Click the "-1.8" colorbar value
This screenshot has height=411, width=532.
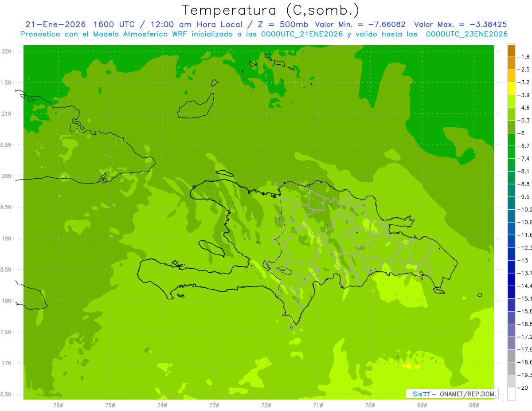[524, 57]
